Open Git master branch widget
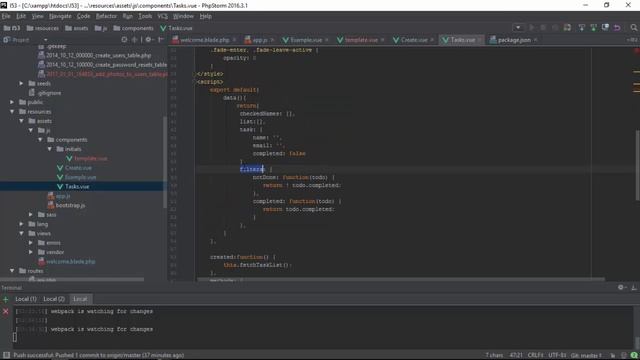 tap(586, 355)
